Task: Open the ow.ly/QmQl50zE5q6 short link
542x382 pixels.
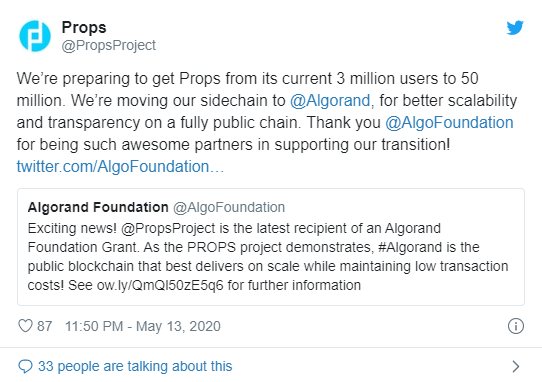Action: click(x=160, y=286)
